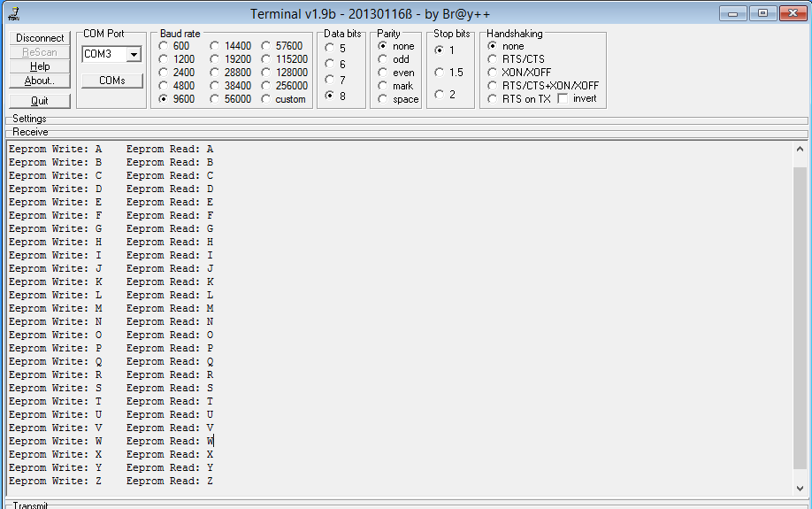Minimize the Terminal window
Screen dimensions: 812x509
732,13
